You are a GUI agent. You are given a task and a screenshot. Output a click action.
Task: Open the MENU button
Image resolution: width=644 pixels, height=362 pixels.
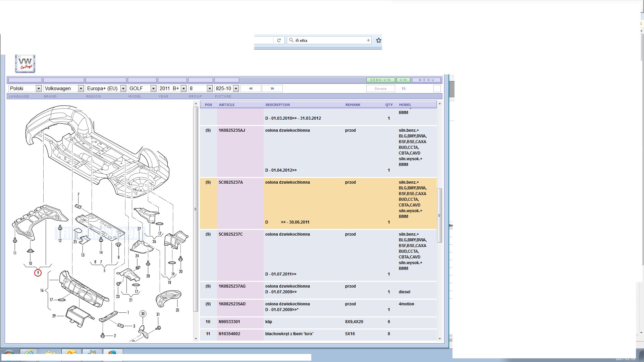(426, 80)
